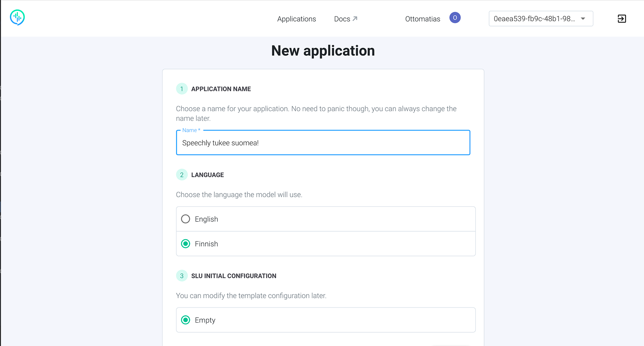Click the logout icon in the header

coord(622,19)
